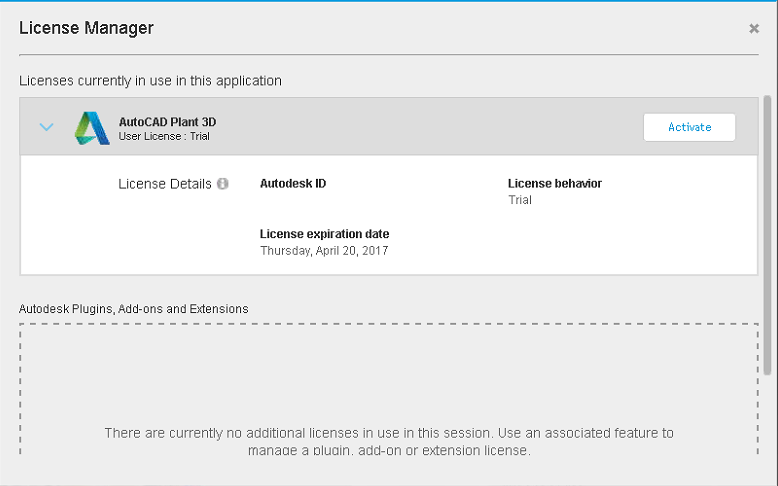778x486 pixels.
Task: Click the vertical scrollbar of the dialog
Action: (767, 200)
